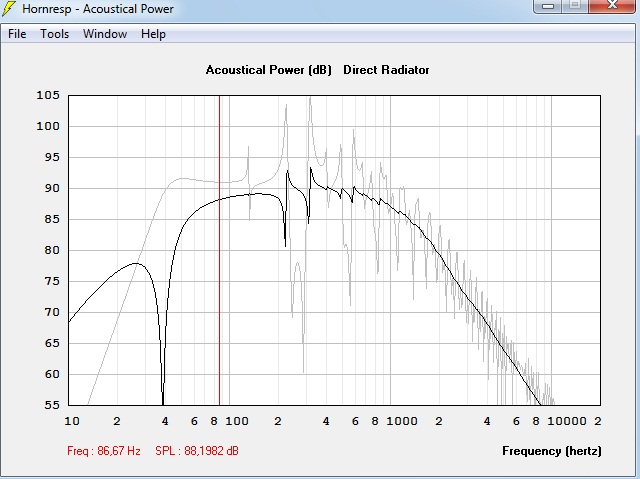
Task: Click the 'Frequency (hertz)' axis label
Action: point(551,451)
